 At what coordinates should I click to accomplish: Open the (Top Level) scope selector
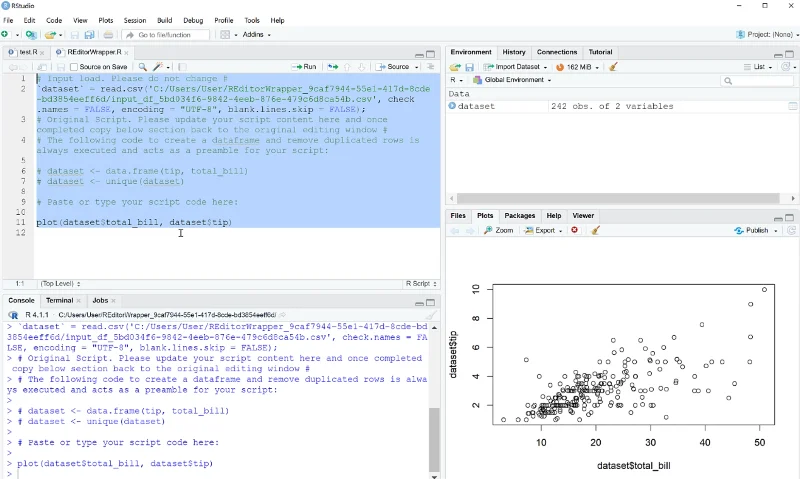60,284
